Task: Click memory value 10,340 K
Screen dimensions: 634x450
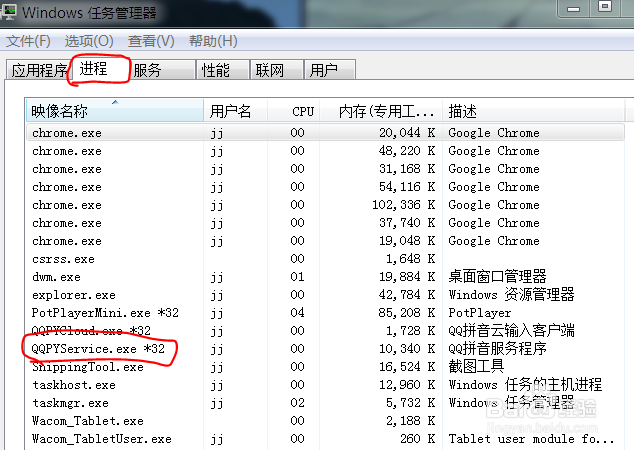Action: (407, 349)
